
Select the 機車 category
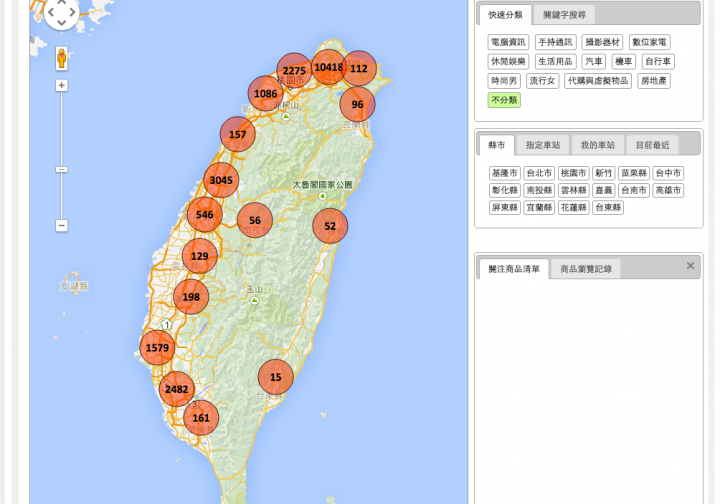coord(624,62)
